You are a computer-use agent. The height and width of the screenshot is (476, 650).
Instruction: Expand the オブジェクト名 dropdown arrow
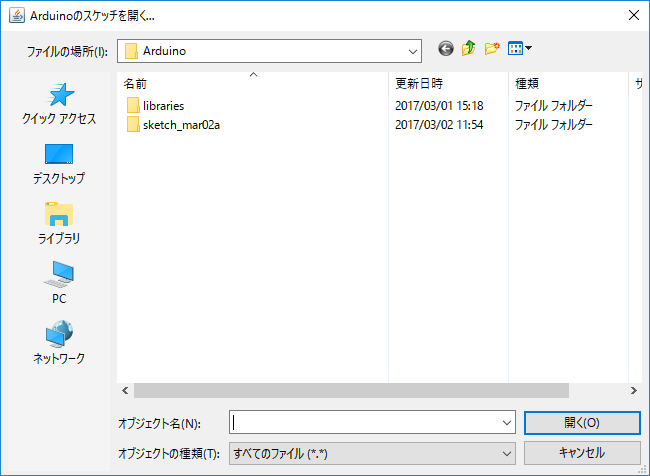(507, 423)
